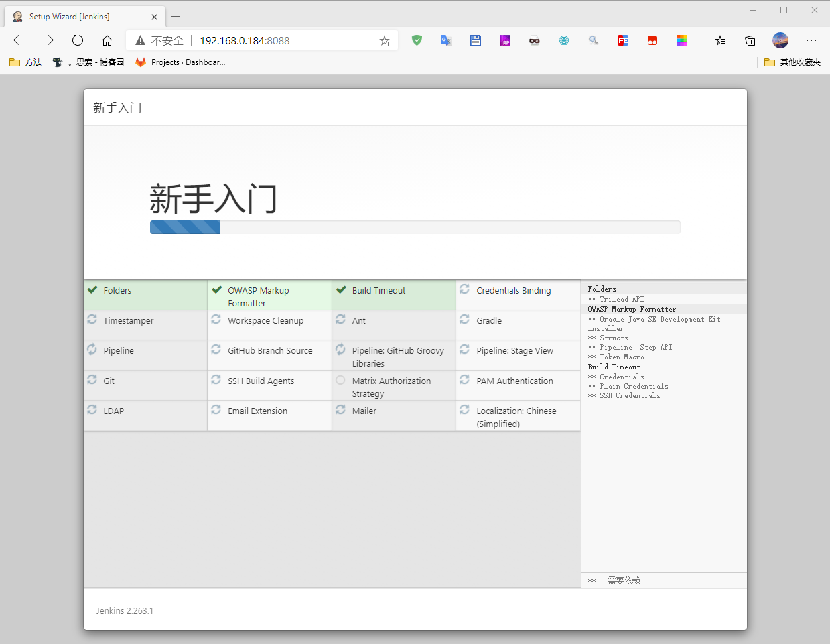Click the floppy disk save extension icon

pyautogui.click(x=476, y=40)
